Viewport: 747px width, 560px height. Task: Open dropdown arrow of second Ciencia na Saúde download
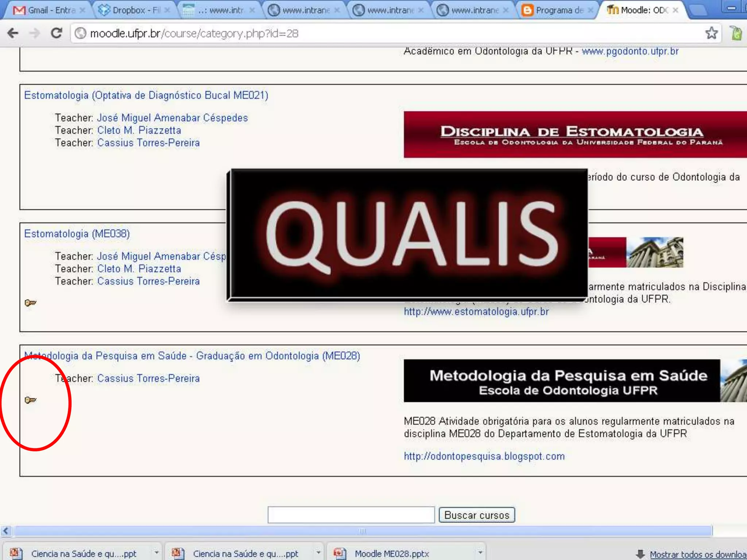coord(318,553)
